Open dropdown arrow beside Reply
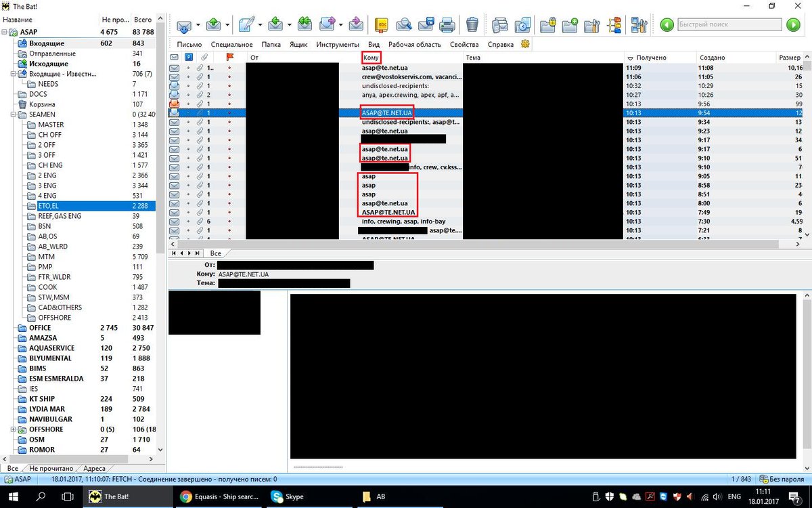 (x=288, y=26)
